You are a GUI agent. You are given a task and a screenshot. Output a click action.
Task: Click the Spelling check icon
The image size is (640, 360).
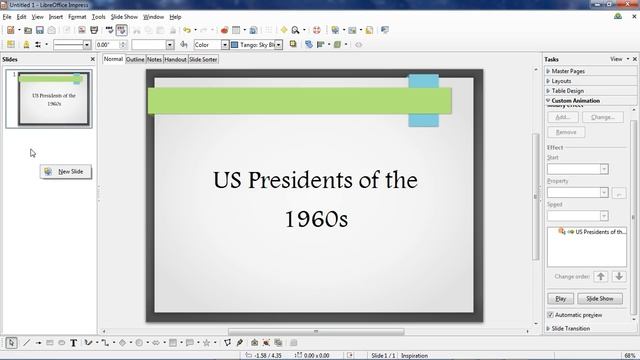(x=109, y=30)
